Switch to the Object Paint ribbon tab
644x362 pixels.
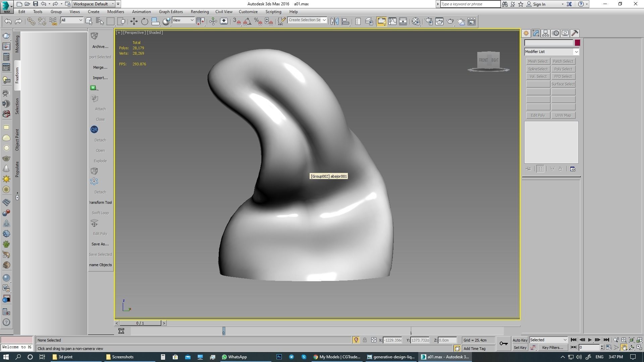(x=17, y=140)
